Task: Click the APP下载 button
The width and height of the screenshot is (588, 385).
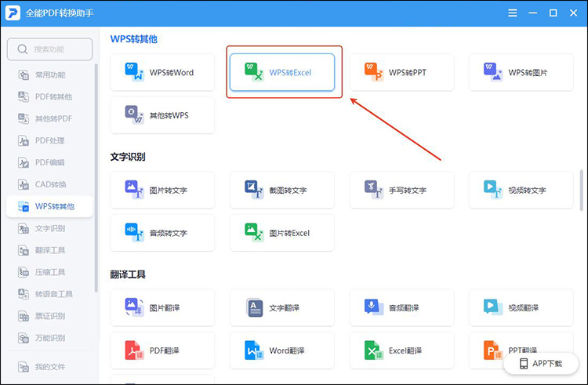Action: point(541,363)
